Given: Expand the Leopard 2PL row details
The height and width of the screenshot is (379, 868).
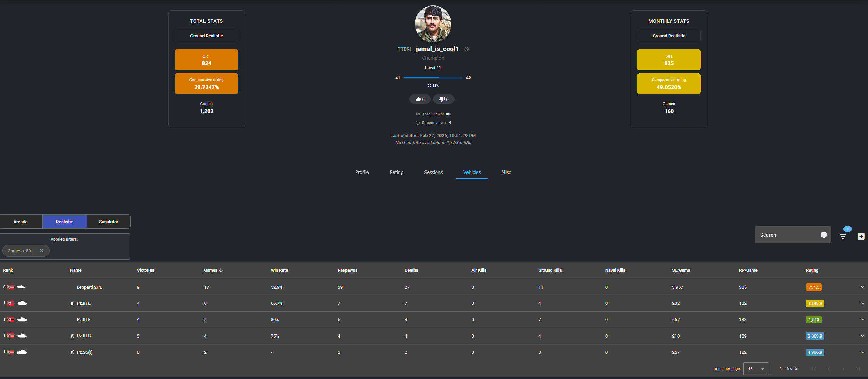Looking at the screenshot, I should (x=862, y=287).
